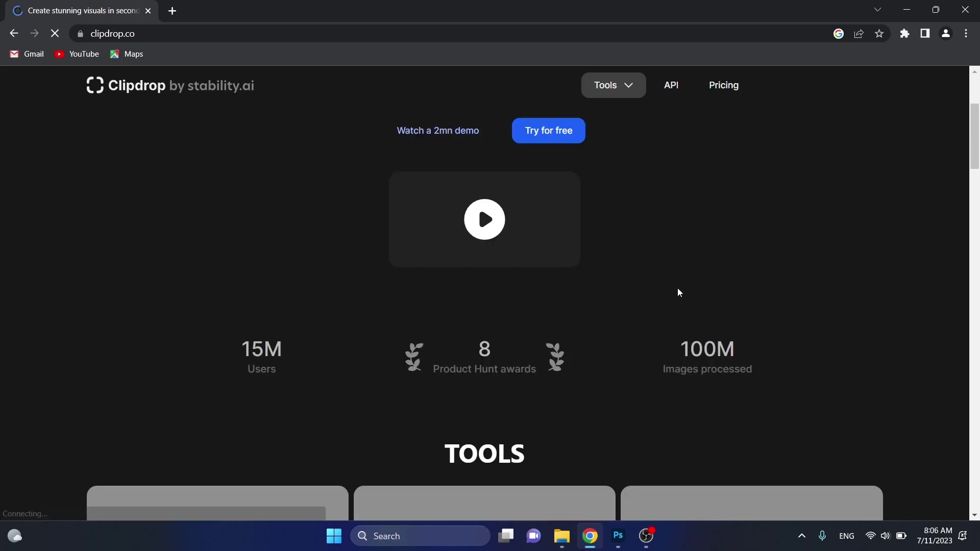980x551 pixels.
Task: Open Chrome's side panel icon
Action: (x=925, y=33)
